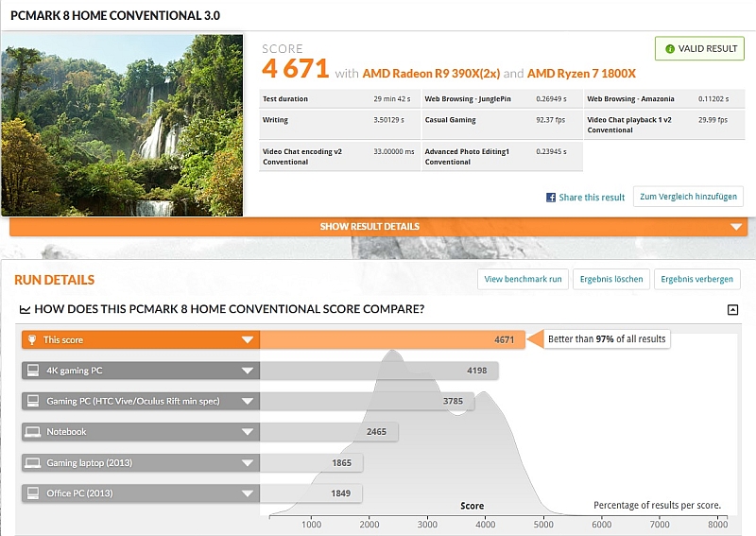Click the Gaming laptop 1865 score bar
The height and width of the screenshot is (536, 756).
point(312,462)
